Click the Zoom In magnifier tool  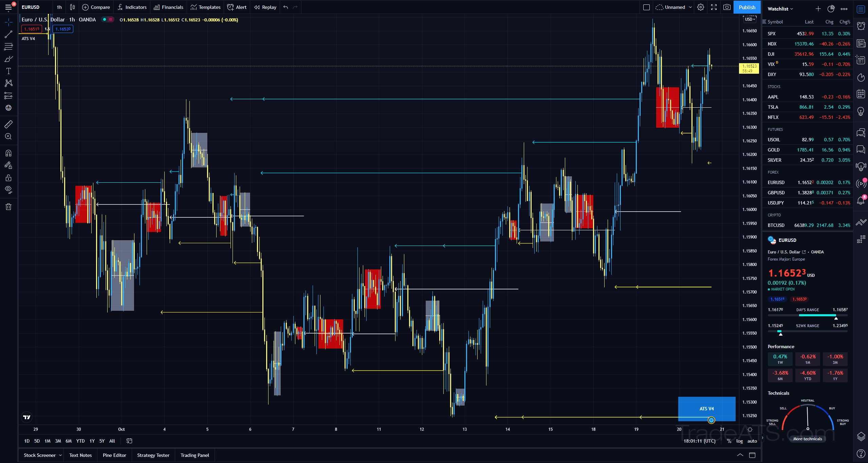[x=8, y=137]
